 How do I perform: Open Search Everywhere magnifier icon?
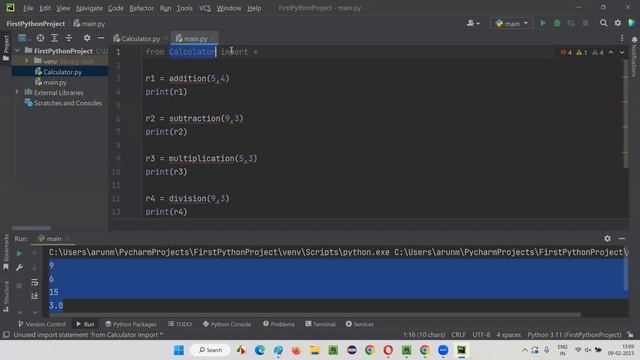pos(603,23)
